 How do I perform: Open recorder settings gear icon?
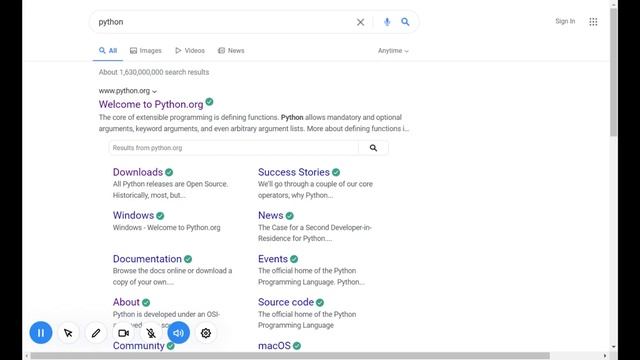point(206,333)
